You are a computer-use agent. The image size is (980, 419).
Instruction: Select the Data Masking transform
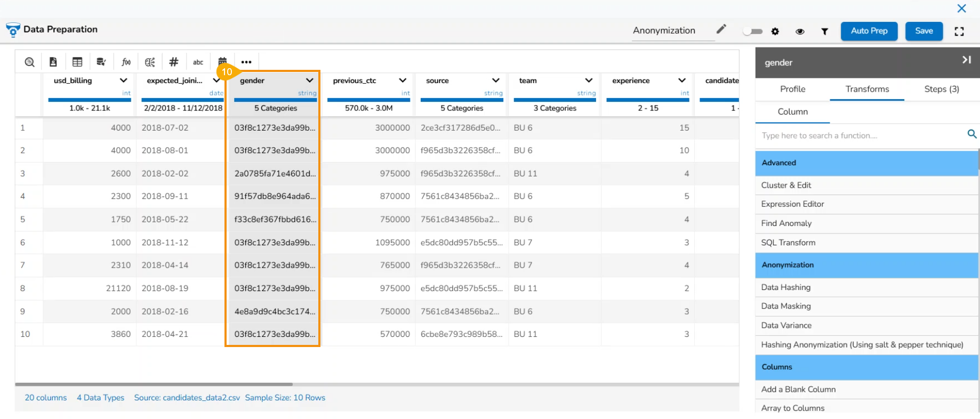(785, 306)
